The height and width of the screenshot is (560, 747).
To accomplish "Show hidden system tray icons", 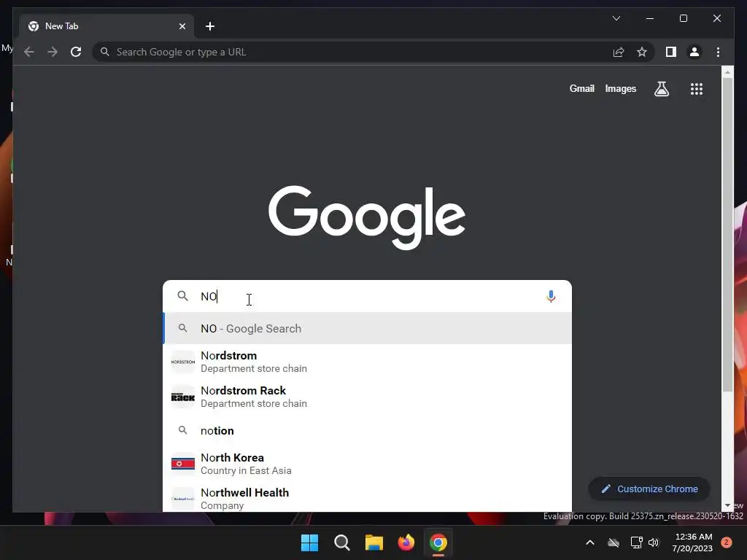I will (x=589, y=542).
